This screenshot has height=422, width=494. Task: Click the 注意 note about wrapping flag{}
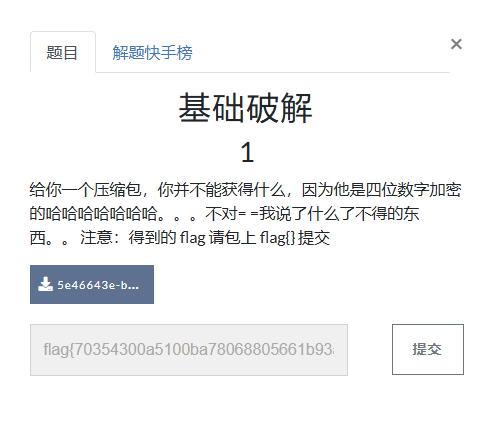click(205, 238)
